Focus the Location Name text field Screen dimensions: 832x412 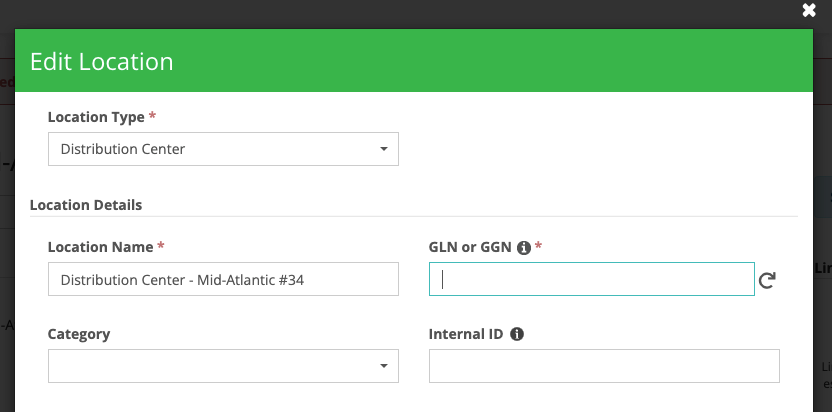[x=222, y=280]
